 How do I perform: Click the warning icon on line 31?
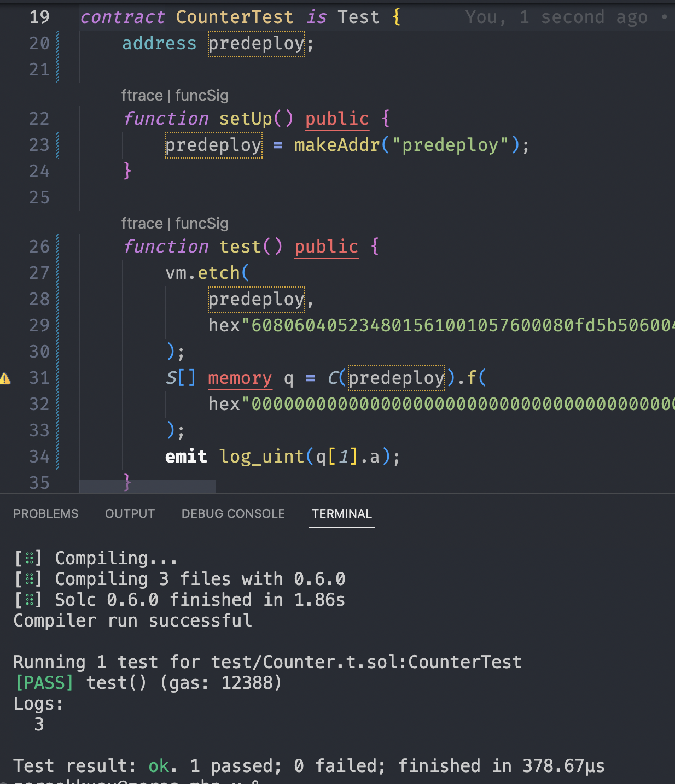[5, 378]
